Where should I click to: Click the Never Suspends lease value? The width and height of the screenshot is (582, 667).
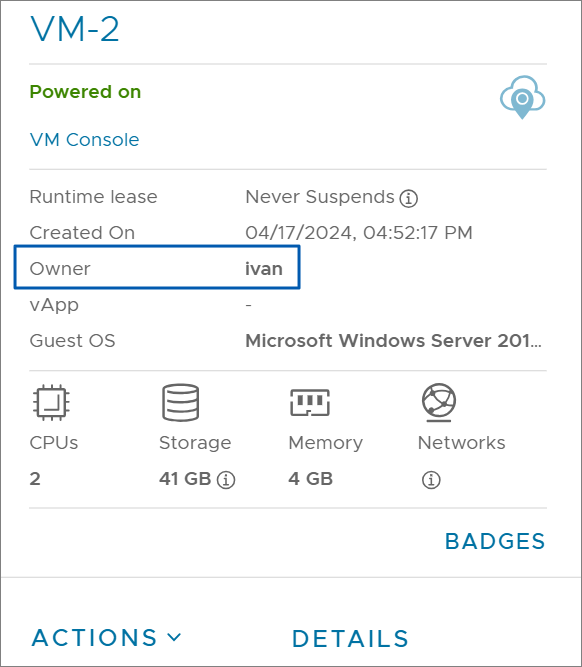(x=320, y=197)
